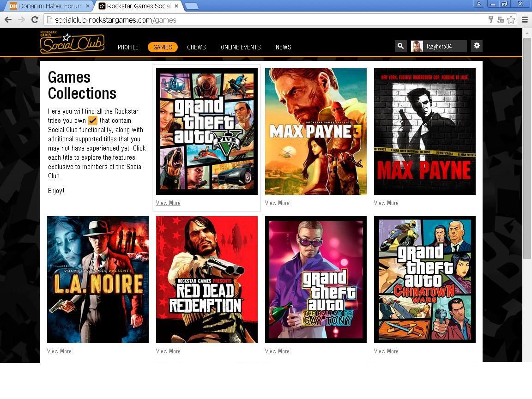The image size is (532, 399).
Task: Close the Rockstar Games Social tab
Action: 176,6
